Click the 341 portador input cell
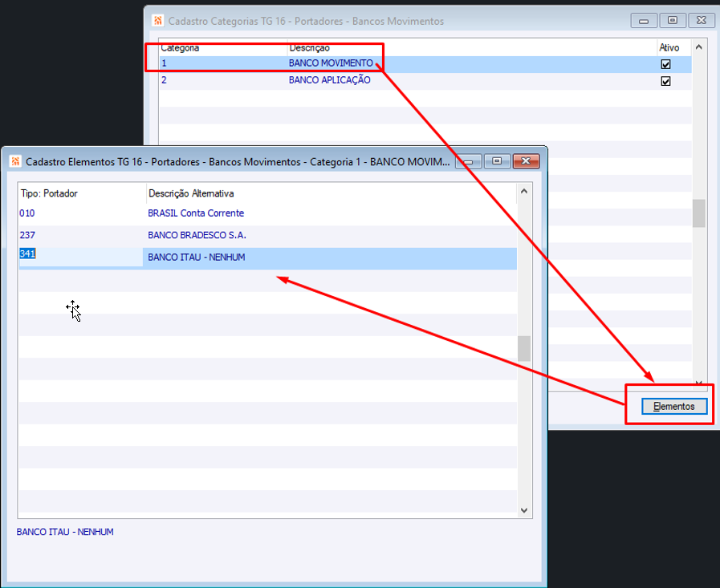Screen dimensions: 720x588 click(81, 257)
